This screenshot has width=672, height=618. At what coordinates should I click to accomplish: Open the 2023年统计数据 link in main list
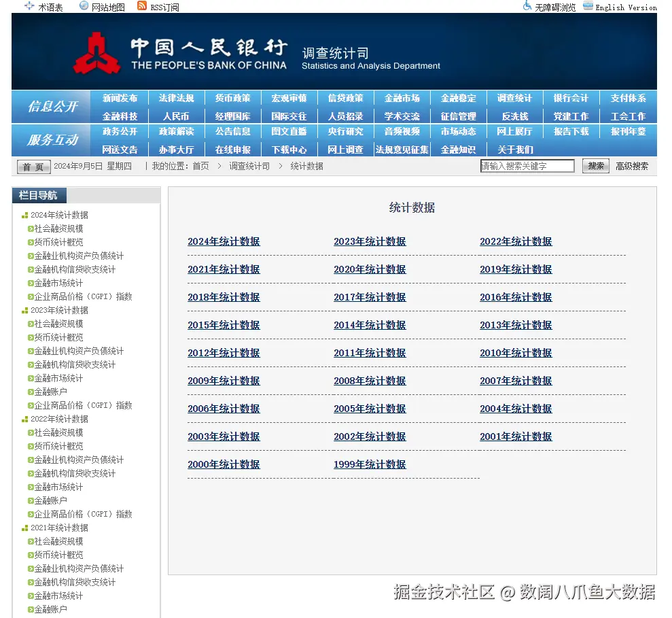370,242
